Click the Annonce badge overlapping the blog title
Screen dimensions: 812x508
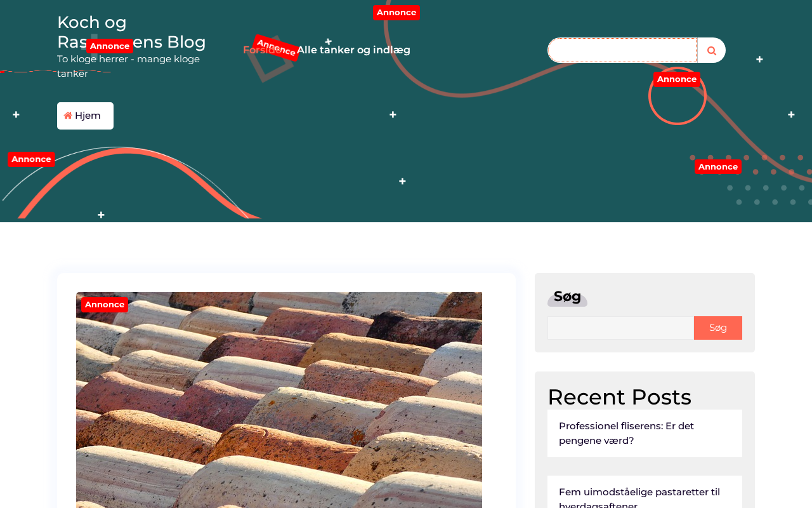click(110, 46)
